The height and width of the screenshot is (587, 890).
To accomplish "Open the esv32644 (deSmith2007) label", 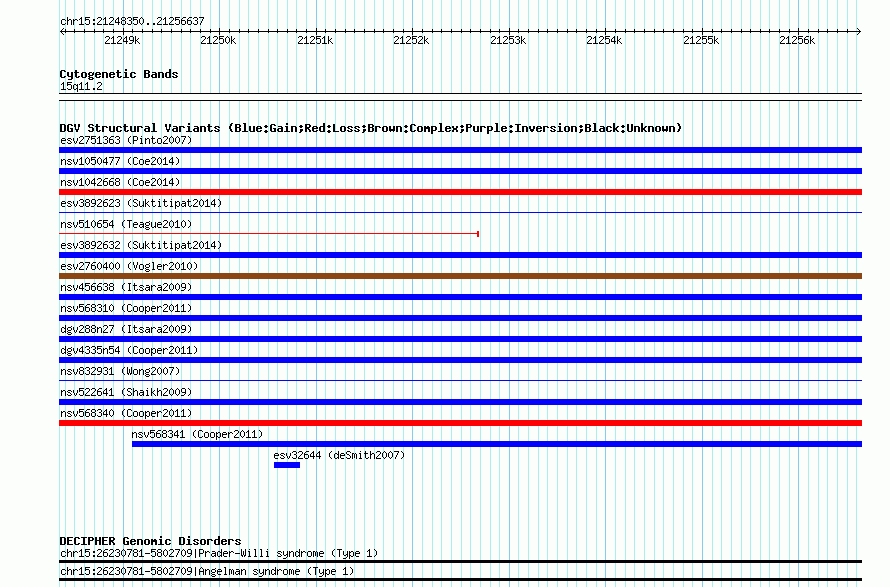I will (x=339, y=455).
